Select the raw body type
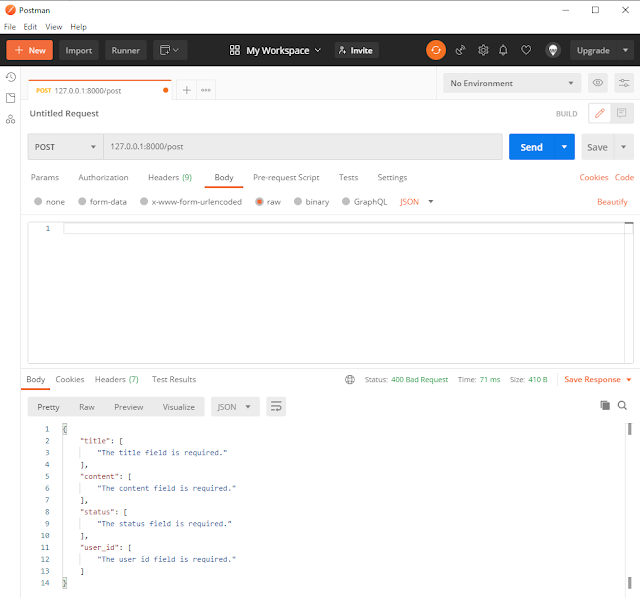640x598 pixels. [x=259, y=202]
